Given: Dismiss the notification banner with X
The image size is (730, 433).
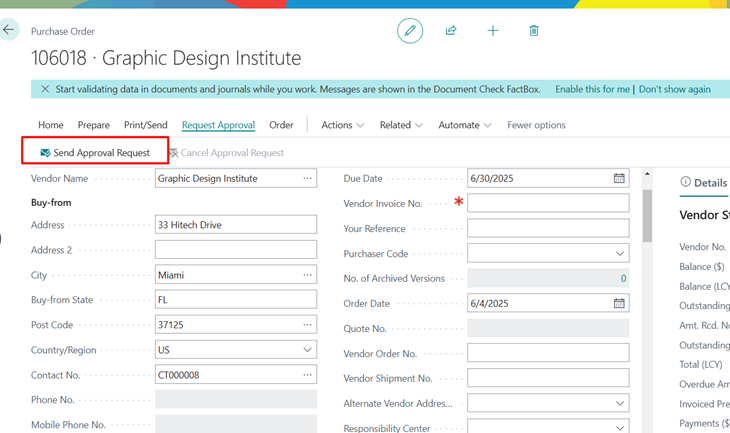Looking at the screenshot, I should [45, 89].
